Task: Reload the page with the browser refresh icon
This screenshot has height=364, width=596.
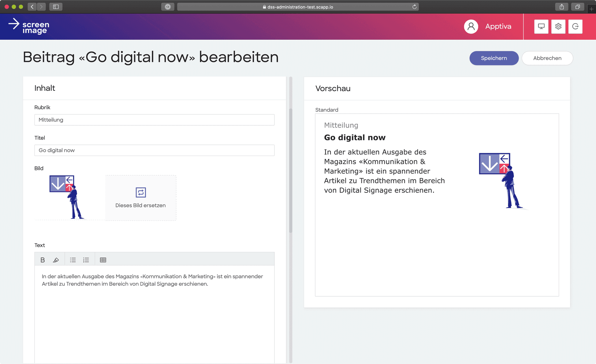Action: (x=414, y=7)
